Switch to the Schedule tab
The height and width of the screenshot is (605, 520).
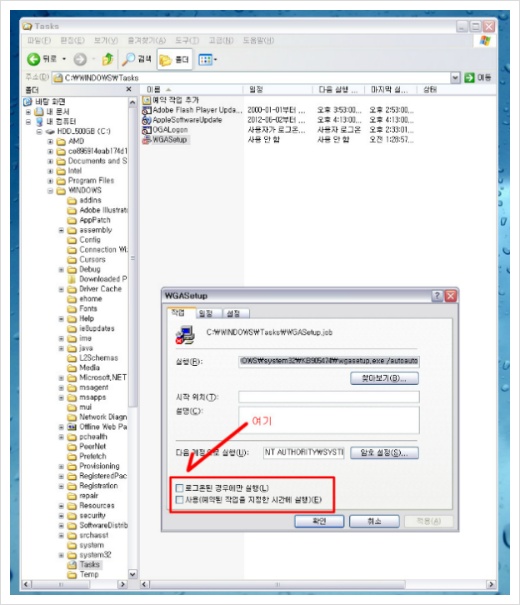(208, 314)
